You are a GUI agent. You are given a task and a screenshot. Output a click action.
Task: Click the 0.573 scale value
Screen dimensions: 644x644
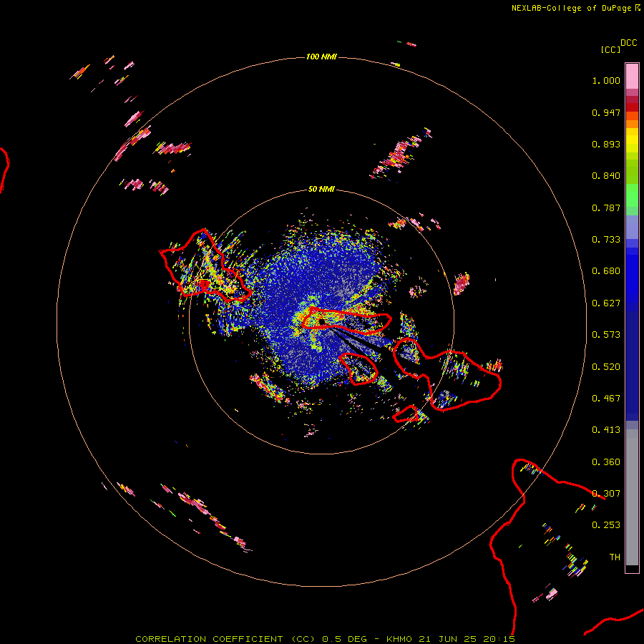606,335
